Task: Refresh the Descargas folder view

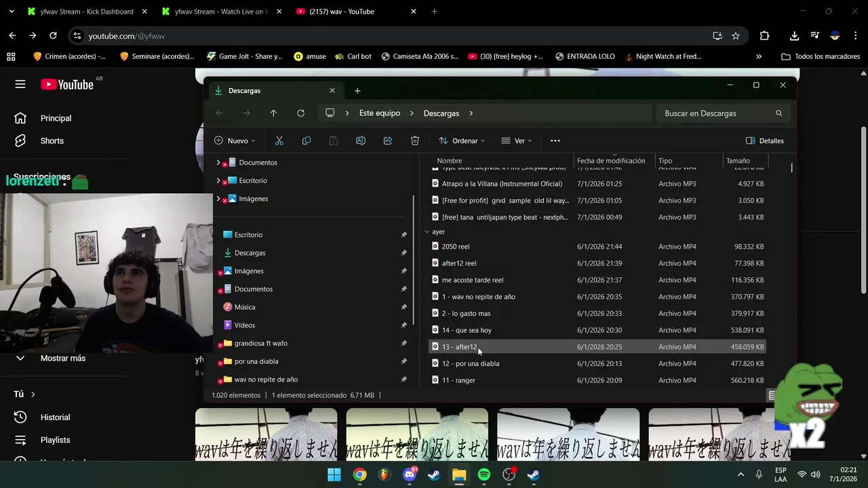Action: pos(300,113)
